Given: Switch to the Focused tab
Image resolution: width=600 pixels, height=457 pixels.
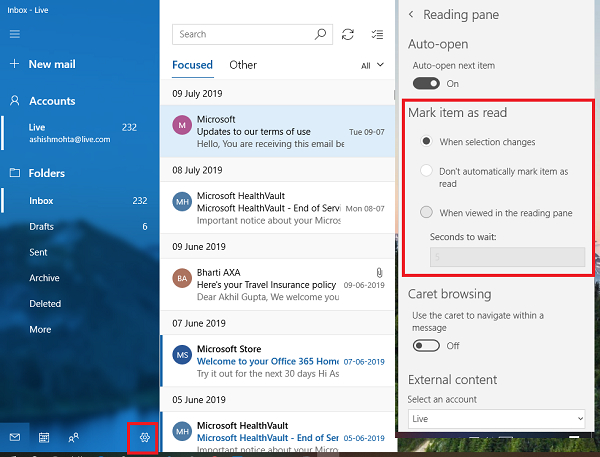Looking at the screenshot, I should pos(192,65).
